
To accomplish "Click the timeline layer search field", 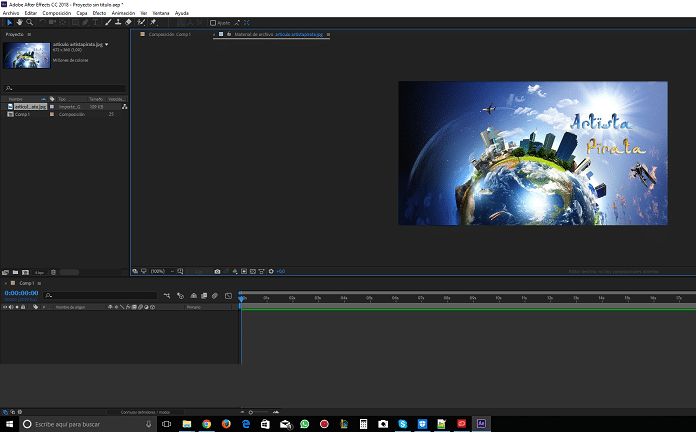I will click(101, 295).
